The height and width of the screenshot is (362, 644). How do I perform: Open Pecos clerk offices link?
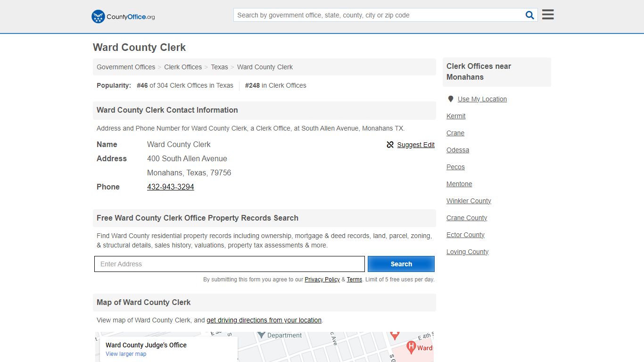pyautogui.click(x=455, y=167)
